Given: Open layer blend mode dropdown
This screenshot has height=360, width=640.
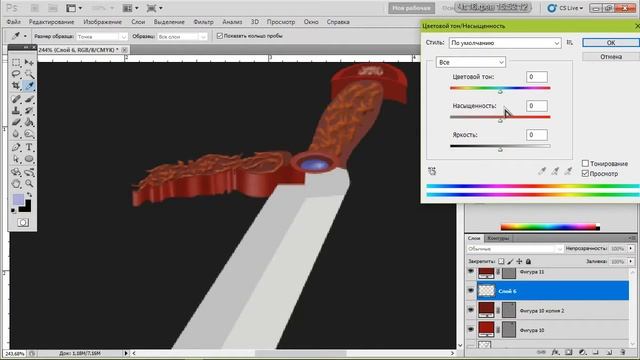Looking at the screenshot, I should click(515, 249).
